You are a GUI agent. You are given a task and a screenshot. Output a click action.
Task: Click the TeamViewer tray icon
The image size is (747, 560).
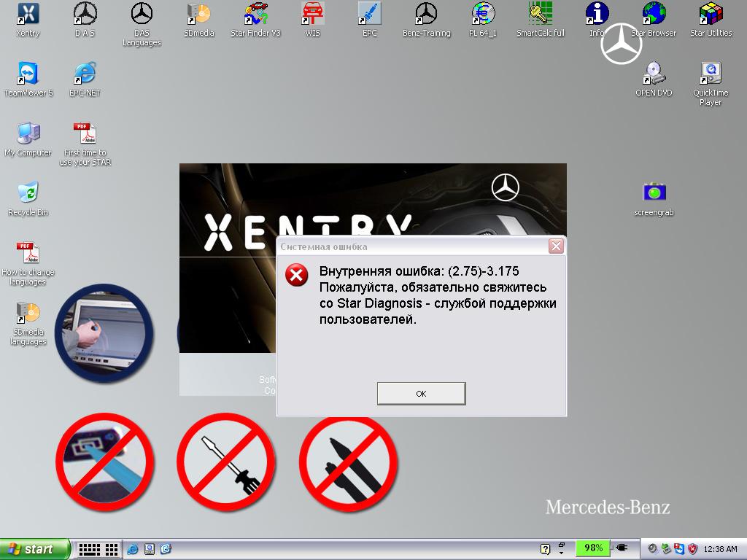point(679,549)
